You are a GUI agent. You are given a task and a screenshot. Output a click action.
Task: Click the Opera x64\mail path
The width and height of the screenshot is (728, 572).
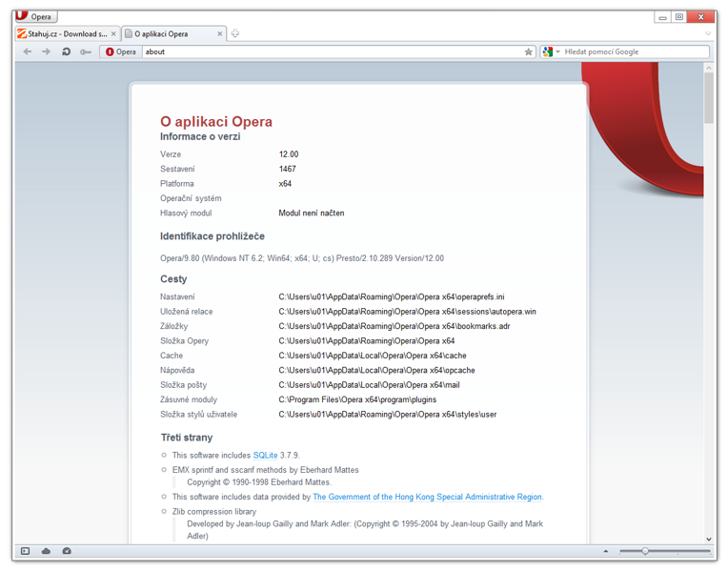[369, 385]
